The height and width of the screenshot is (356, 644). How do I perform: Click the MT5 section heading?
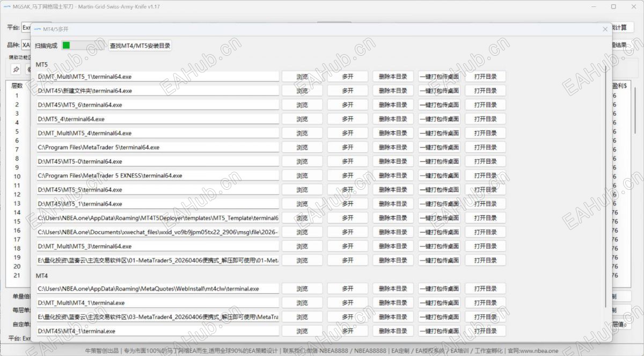[42, 64]
